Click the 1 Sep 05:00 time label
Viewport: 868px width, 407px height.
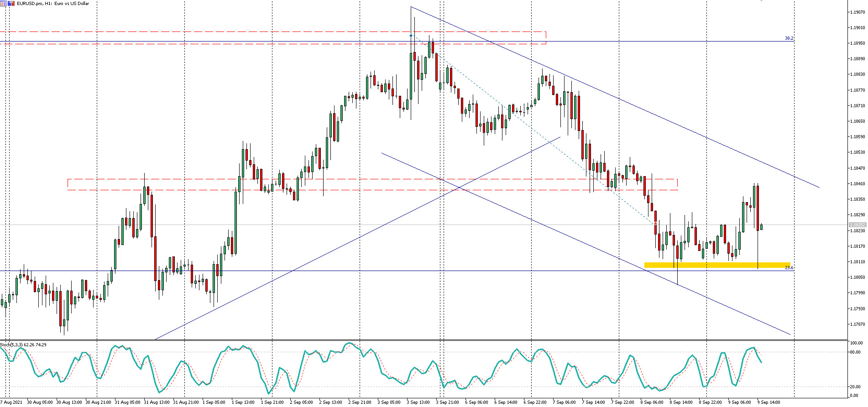coord(214,402)
